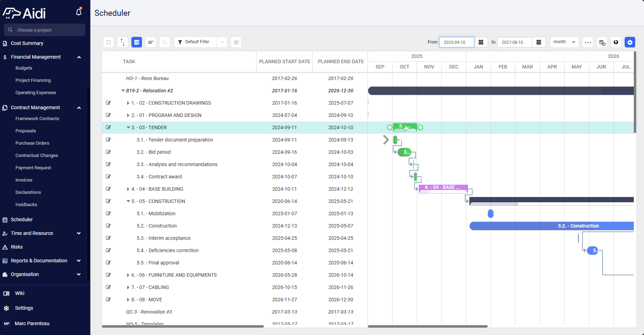
Task: Expand 6. - 06 - FURNITURE AND EQUIPMENTS
Action: pyautogui.click(x=128, y=275)
